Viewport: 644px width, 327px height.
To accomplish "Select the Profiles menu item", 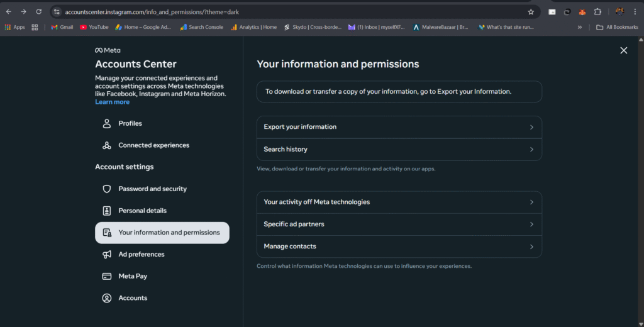I will (162, 124).
